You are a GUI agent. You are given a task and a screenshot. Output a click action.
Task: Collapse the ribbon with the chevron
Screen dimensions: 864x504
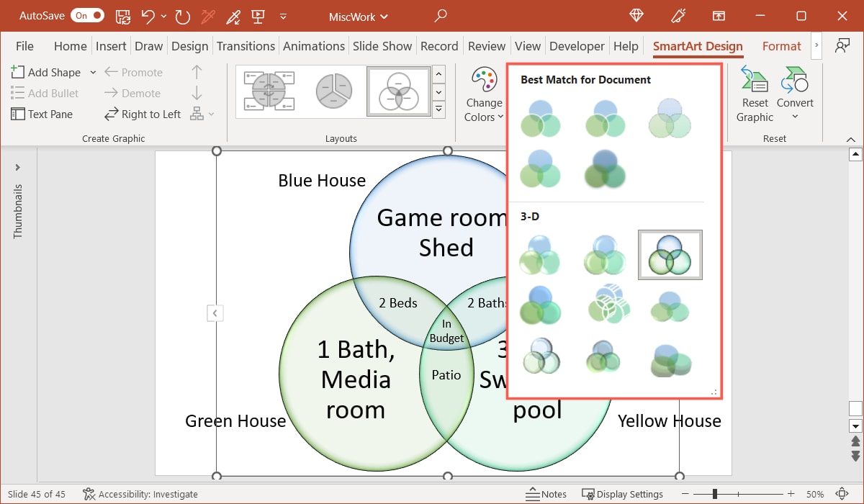[850, 140]
